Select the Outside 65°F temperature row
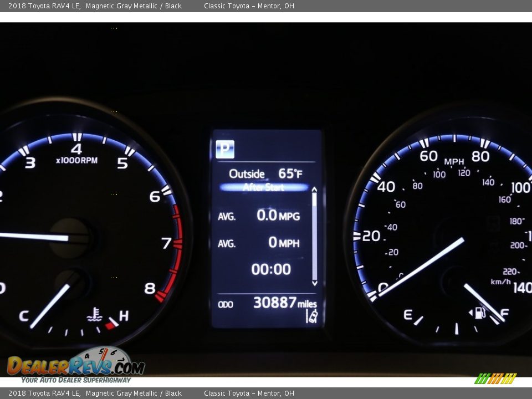Screen dimensions: 532x399 pos(265,173)
